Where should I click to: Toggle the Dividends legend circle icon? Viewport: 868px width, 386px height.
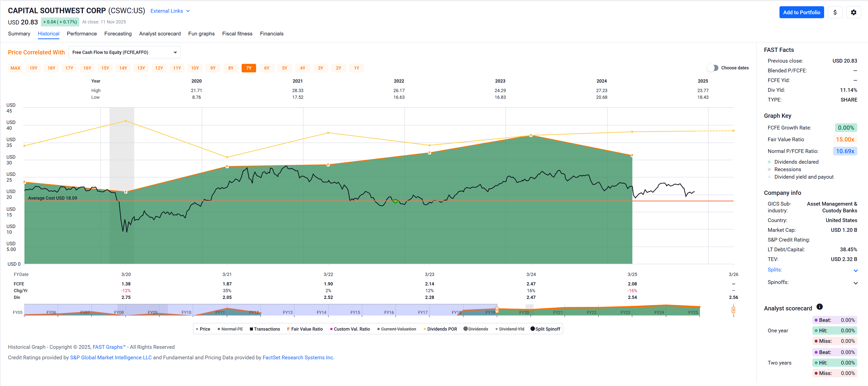coord(465,329)
